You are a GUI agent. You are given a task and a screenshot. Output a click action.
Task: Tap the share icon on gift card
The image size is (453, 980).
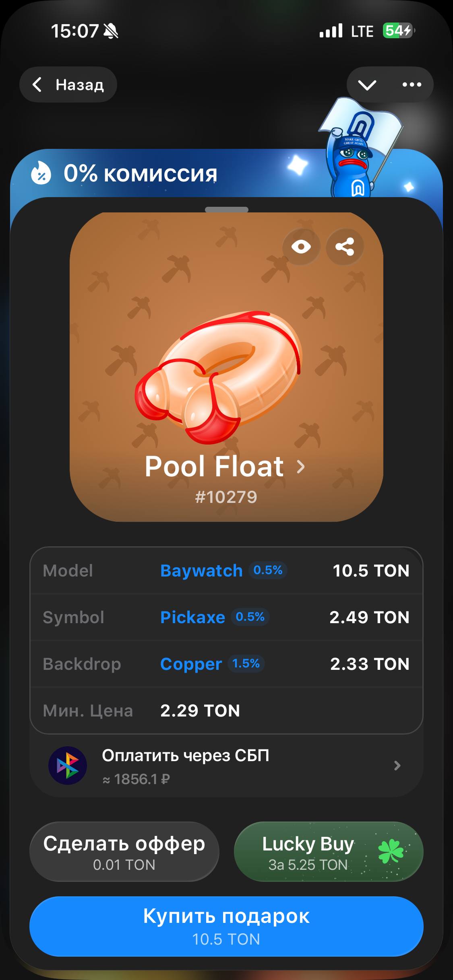[x=345, y=247]
